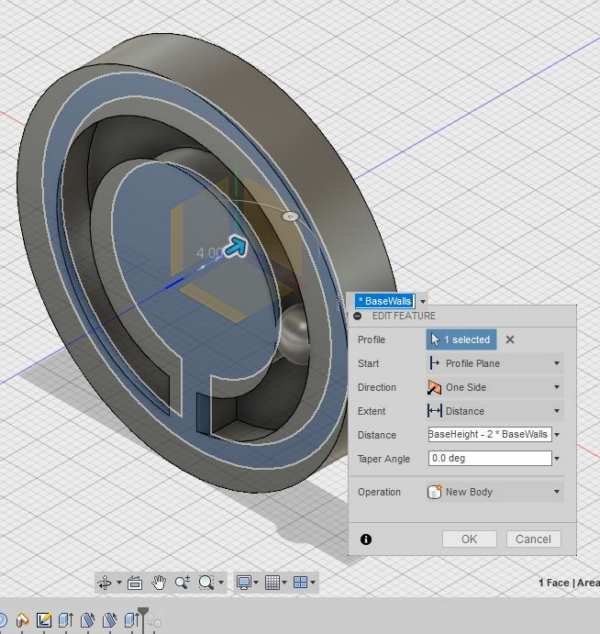Select the last extrude feature before playhead
600x634 pixels.
click(x=131, y=620)
